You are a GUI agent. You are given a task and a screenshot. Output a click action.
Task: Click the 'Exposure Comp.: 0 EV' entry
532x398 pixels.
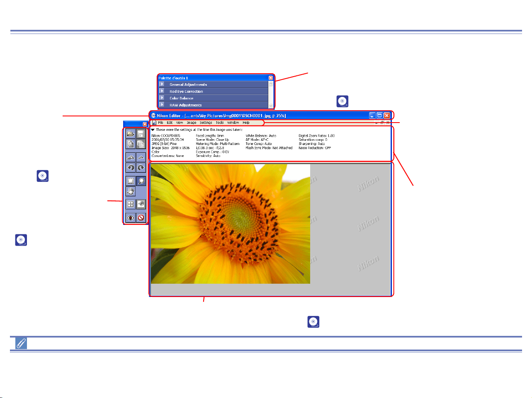[x=213, y=152]
